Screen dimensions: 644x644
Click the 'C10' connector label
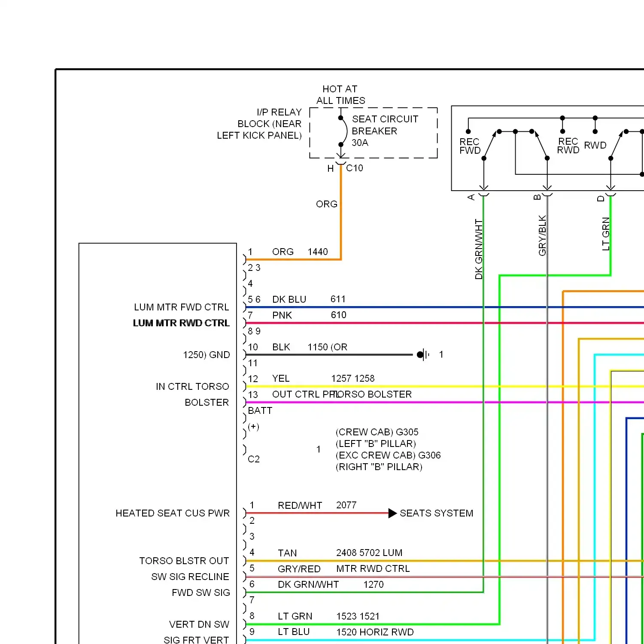(x=355, y=168)
